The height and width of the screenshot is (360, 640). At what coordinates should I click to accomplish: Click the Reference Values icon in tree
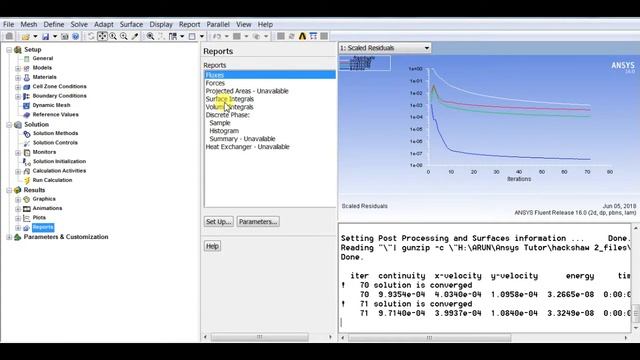pos(27,115)
